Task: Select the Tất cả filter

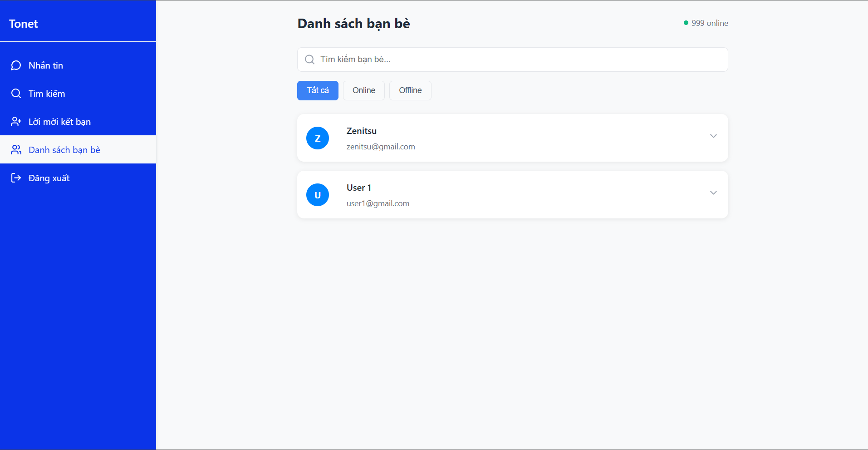Action: click(318, 90)
